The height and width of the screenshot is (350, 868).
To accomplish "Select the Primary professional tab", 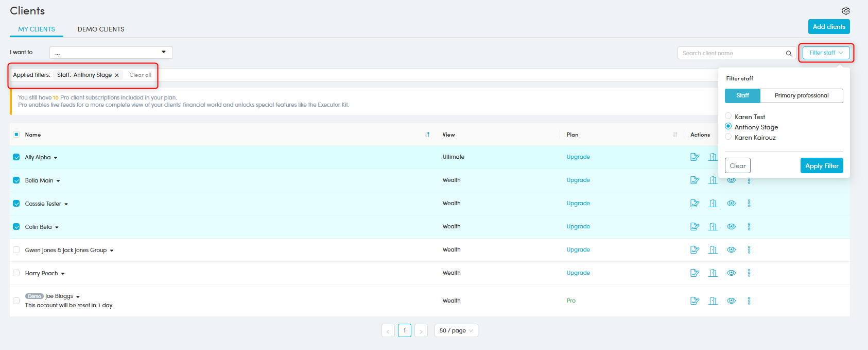I will coord(801,96).
